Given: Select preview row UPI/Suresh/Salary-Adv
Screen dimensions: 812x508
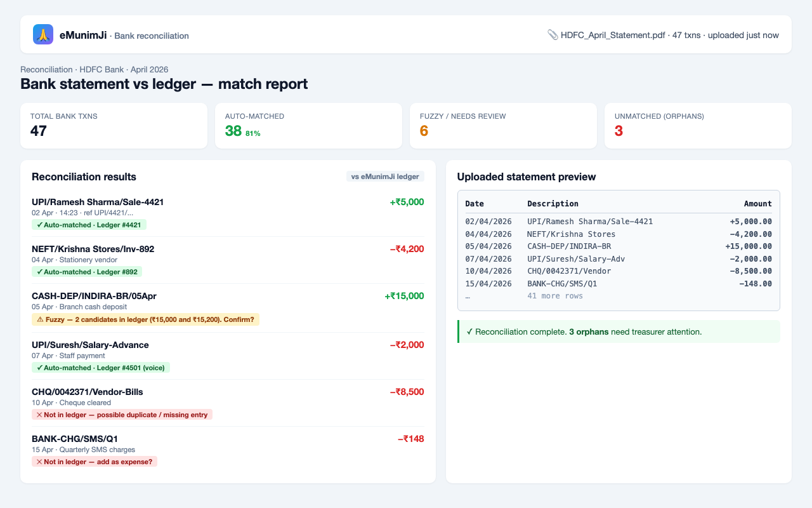Looking at the screenshot, I should point(619,259).
